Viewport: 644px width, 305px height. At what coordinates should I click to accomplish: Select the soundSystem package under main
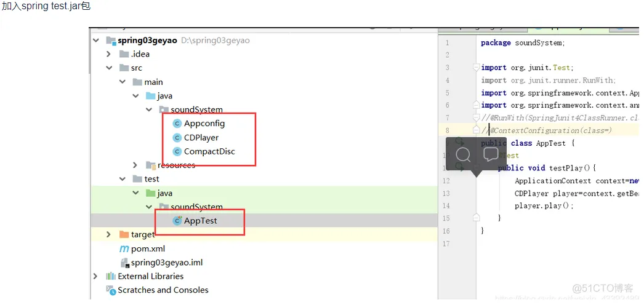click(197, 110)
